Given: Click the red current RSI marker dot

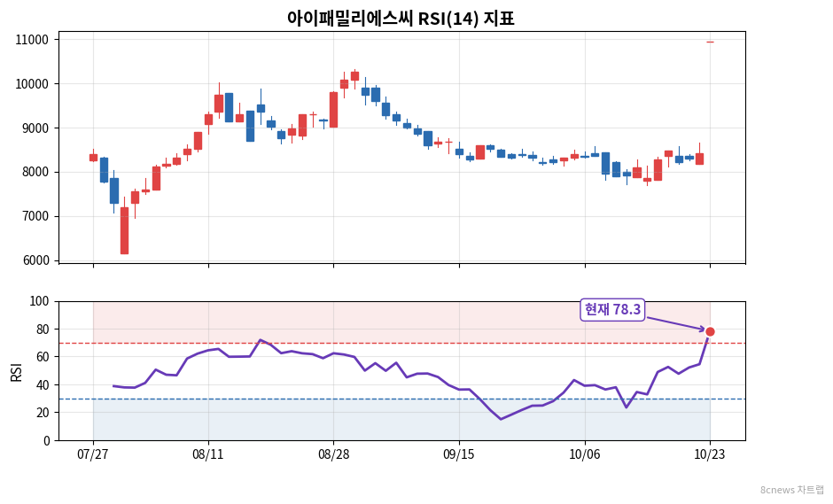Looking at the screenshot, I should 710,331.
